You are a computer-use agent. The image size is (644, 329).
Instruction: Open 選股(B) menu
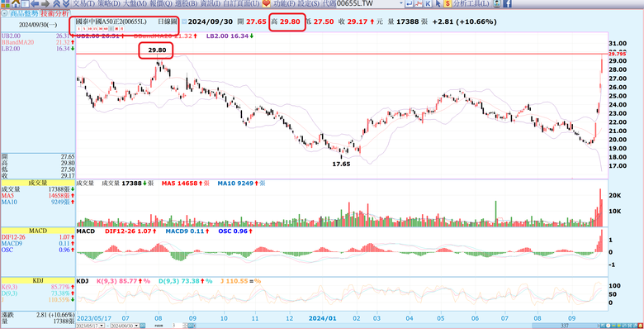(187, 3)
